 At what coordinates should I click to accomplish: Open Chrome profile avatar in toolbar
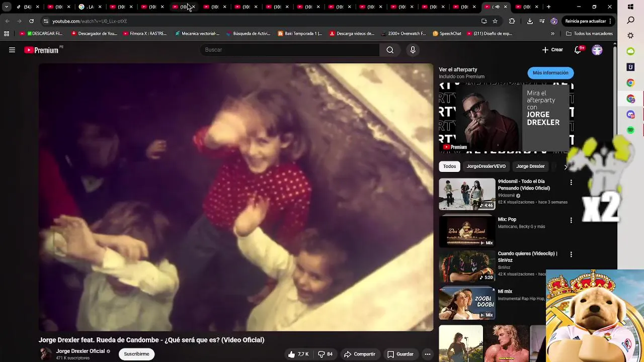click(554, 21)
